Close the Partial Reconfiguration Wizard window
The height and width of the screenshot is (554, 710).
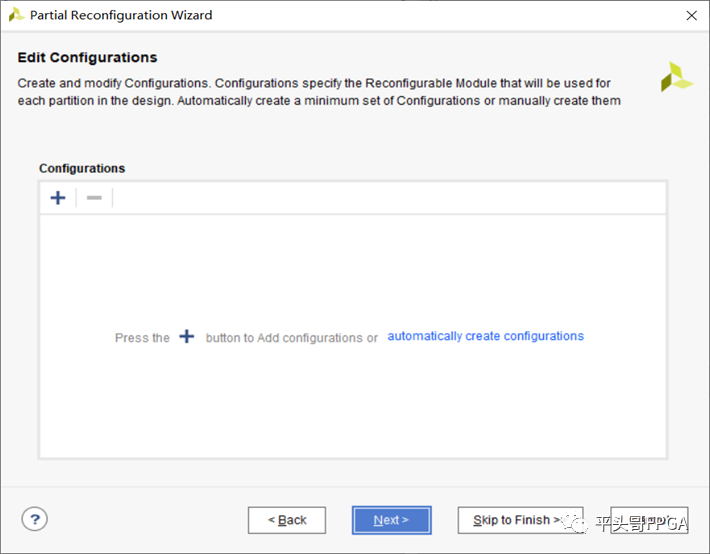[691, 15]
